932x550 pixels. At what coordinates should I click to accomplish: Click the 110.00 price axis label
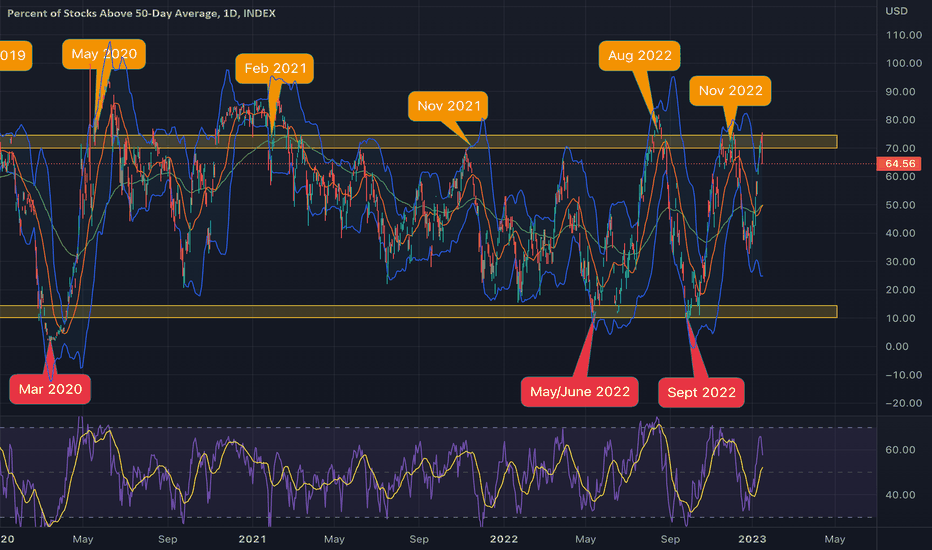point(903,35)
